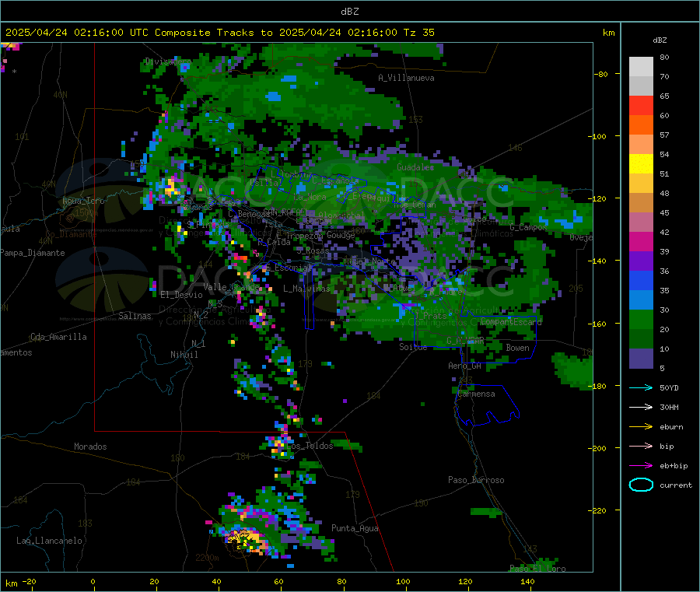Image resolution: width=700 pixels, height=592 pixels.
Task: Click the yellow eburn arrow in the legend
Action: pos(641,427)
